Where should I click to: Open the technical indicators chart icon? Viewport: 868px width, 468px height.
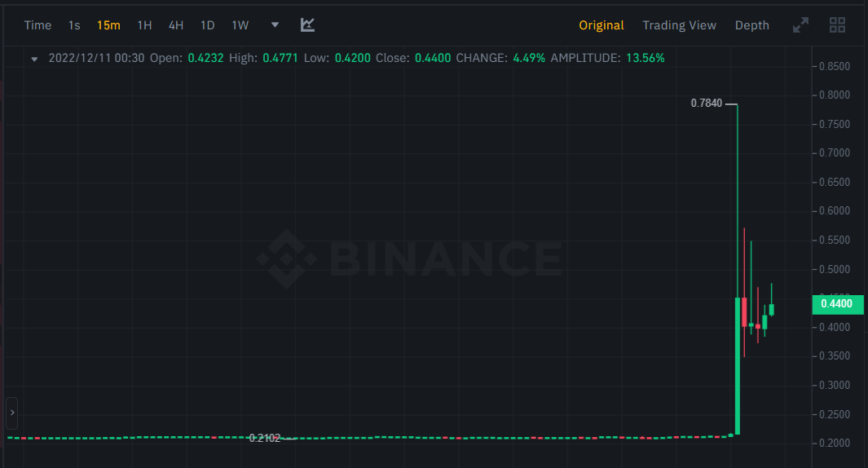pos(307,25)
